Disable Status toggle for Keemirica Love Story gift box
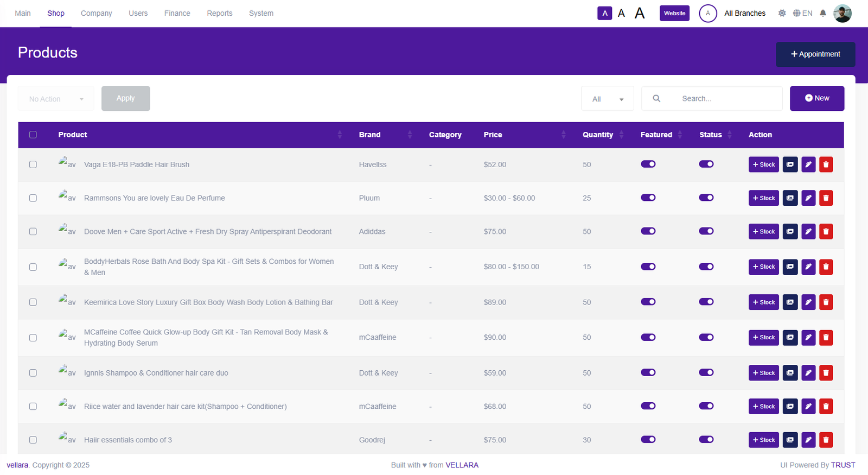The image size is (868, 475). click(x=706, y=302)
